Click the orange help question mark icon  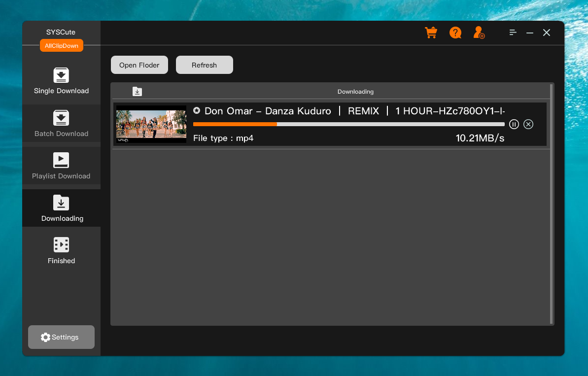click(455, 33)
